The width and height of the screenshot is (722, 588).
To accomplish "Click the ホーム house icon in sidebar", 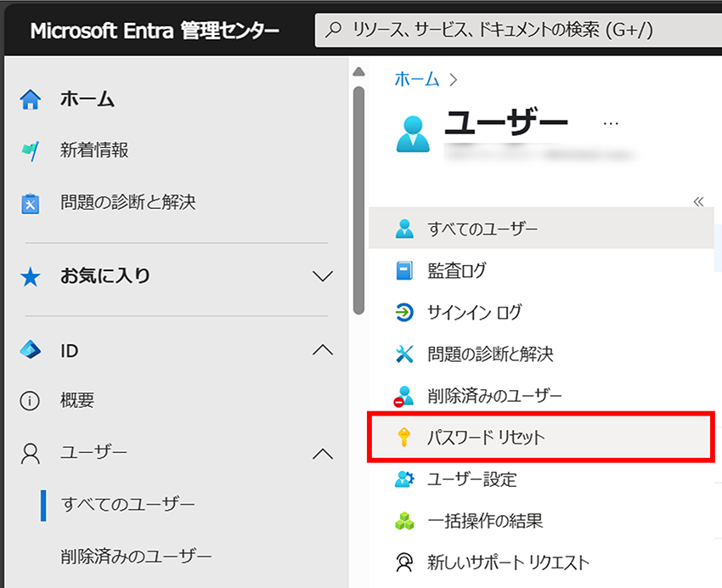I will pos(31,99).
